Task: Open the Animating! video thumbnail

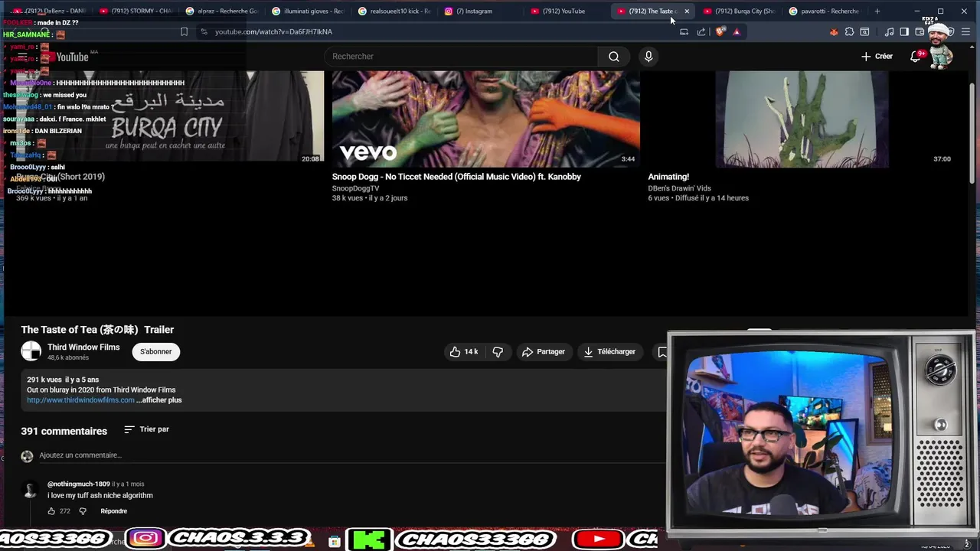Action: point(802,119)
